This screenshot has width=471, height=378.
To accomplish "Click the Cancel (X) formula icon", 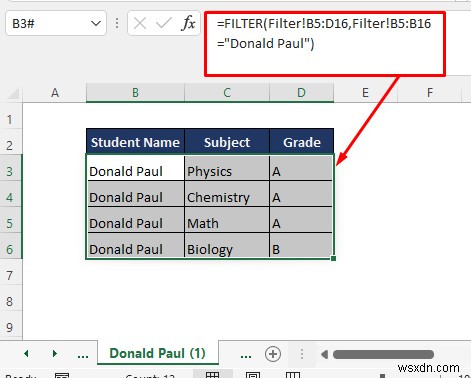I will 140,24.
